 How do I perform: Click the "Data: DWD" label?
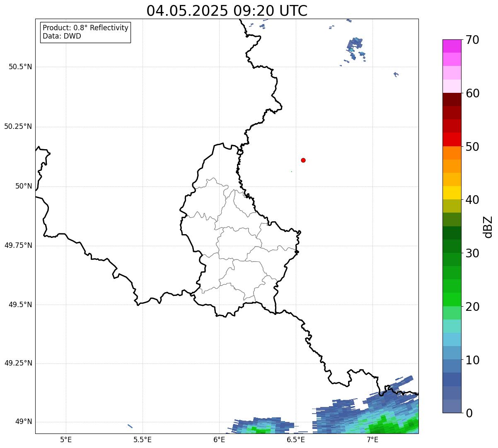click(x=62, y=36)
